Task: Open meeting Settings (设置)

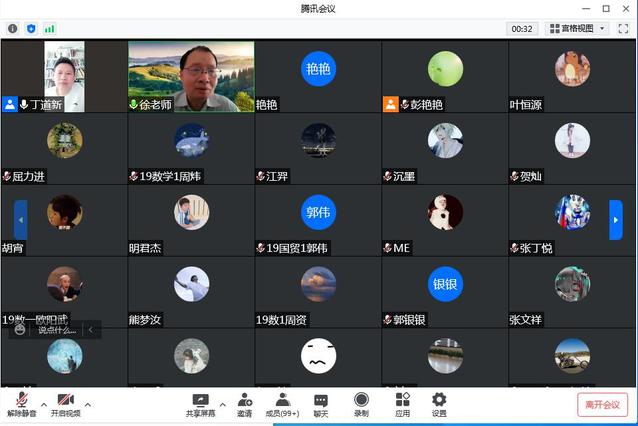Action: tap(439, 404)
